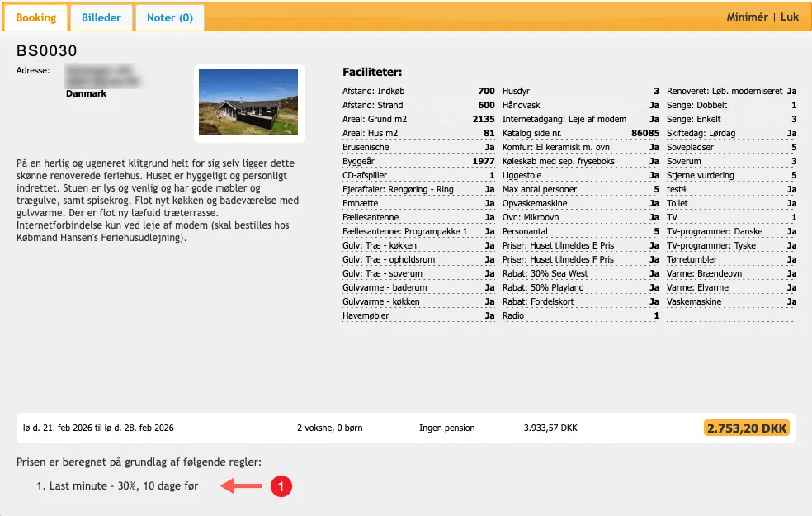The image size is (812, 516).
Task: Click the Faciliteter heading
Action: pyautogui.click(x=371, y=73)
